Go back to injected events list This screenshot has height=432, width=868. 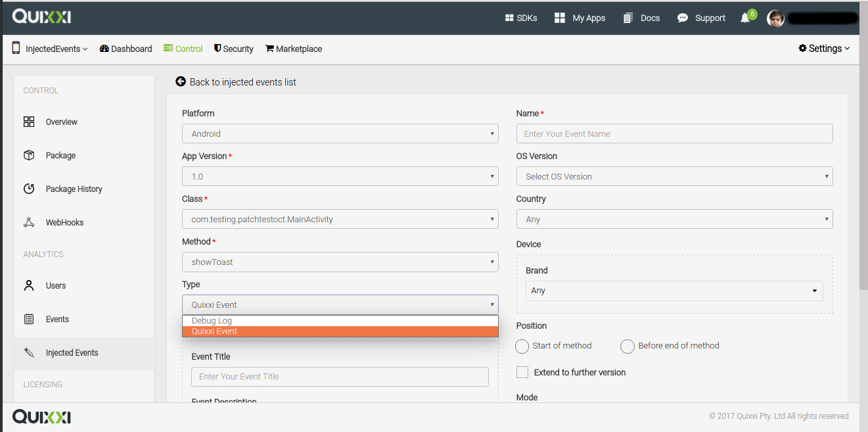pos(236,82)
